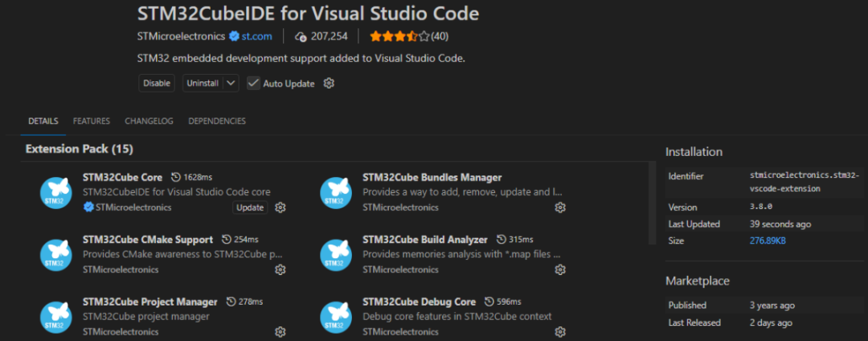Open manage gear next to Auto Update
This screenshot has height=341, width=868.
tap(329, 83)
